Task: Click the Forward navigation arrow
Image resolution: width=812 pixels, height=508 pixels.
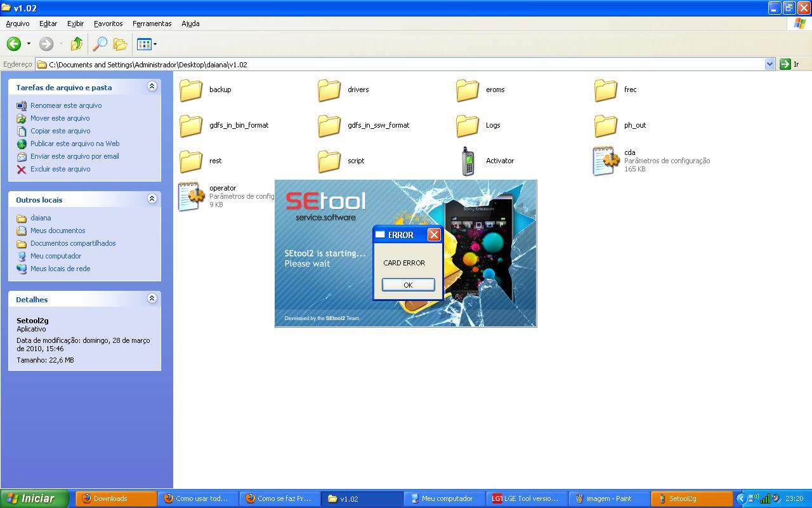Action: 46,44
